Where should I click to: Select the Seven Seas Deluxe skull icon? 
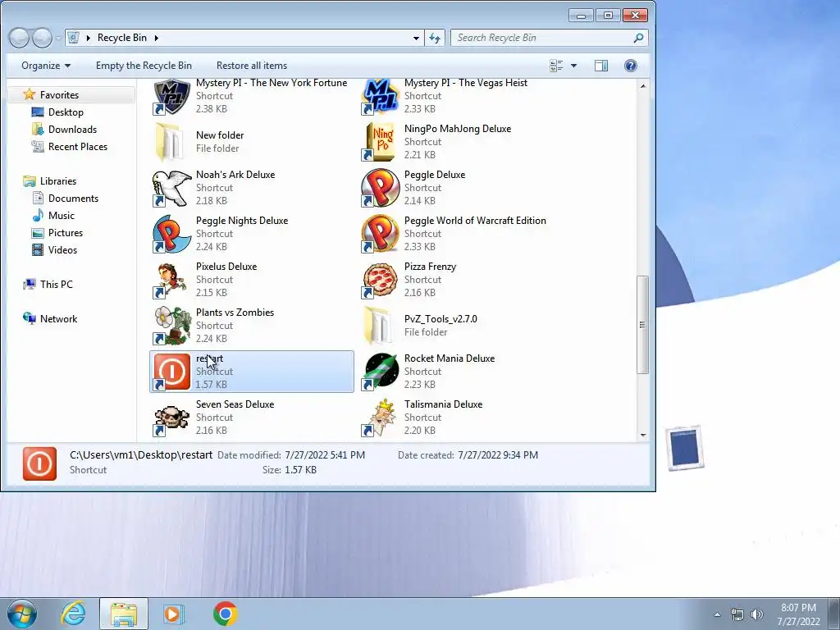click(x=171, y=418)
